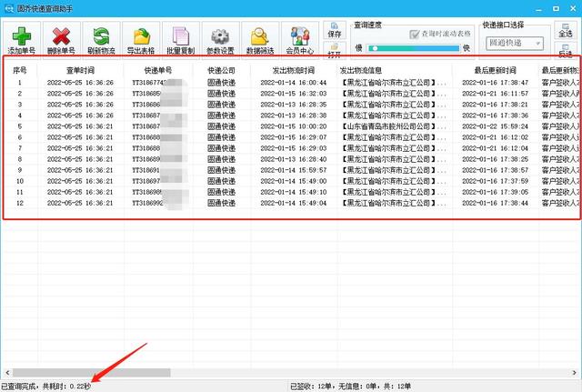Click horizontal scrollbar right arrow
This screenshot has height=392, width=582.
pos(574,372)
